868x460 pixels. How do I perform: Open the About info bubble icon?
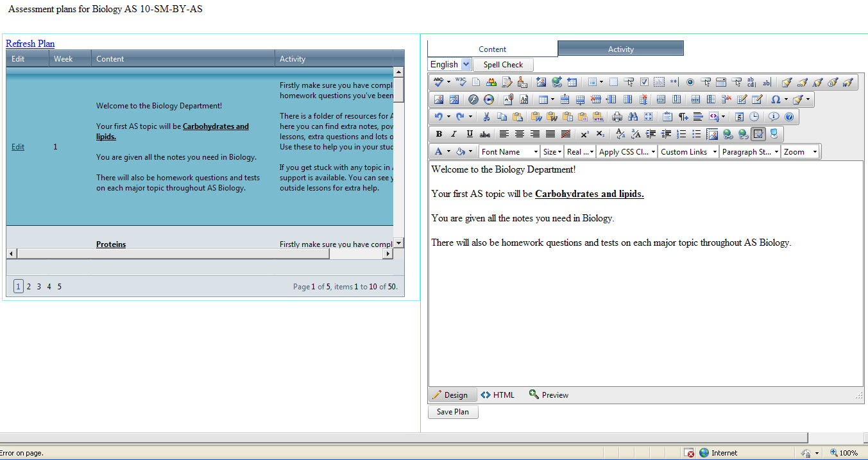pos(774,117)
